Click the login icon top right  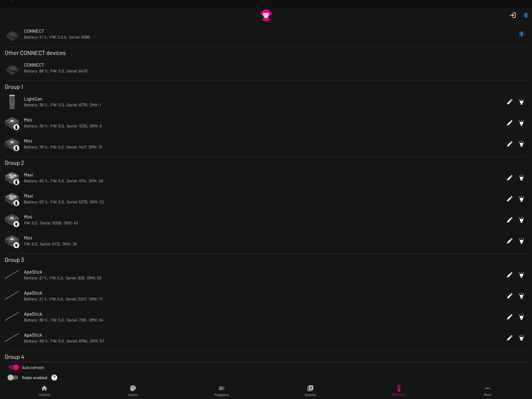click(512, 16)
